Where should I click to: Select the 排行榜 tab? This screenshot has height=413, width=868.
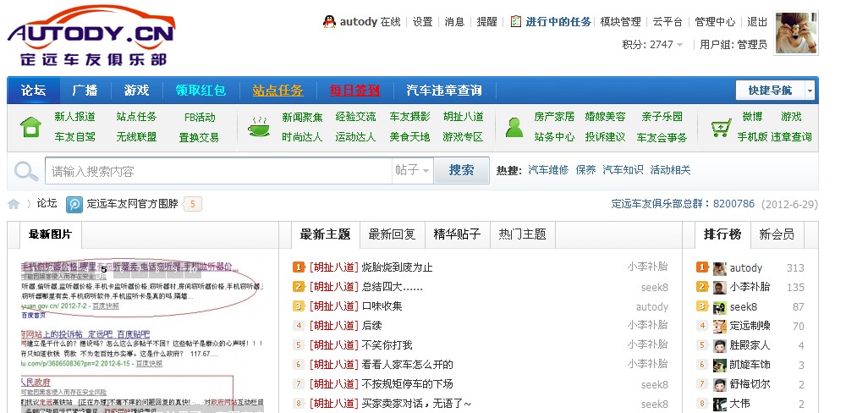pyautogui.click(x=722, y=234)
